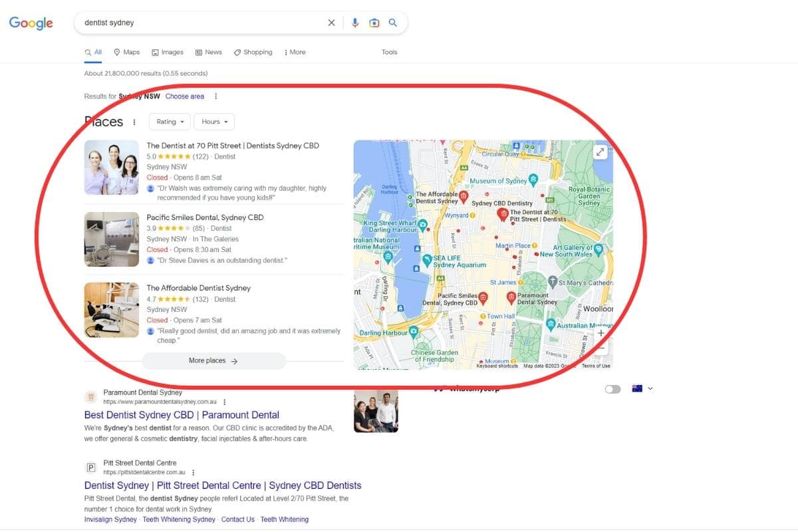This screenshot has width=798, height=532.
Task: Click The Dentist at 70 Pitt Street map pin
Action: click(x=503, y=214)
